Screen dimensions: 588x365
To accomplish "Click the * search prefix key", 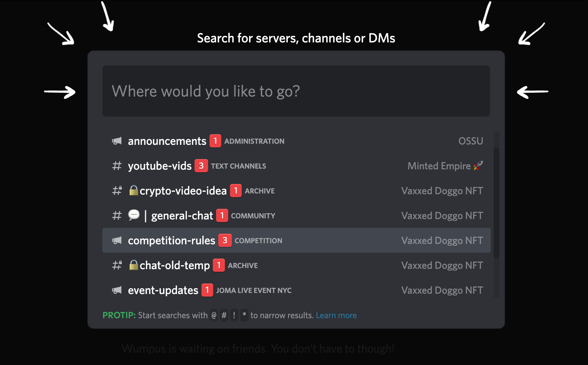I will click(x=244, y=315).
